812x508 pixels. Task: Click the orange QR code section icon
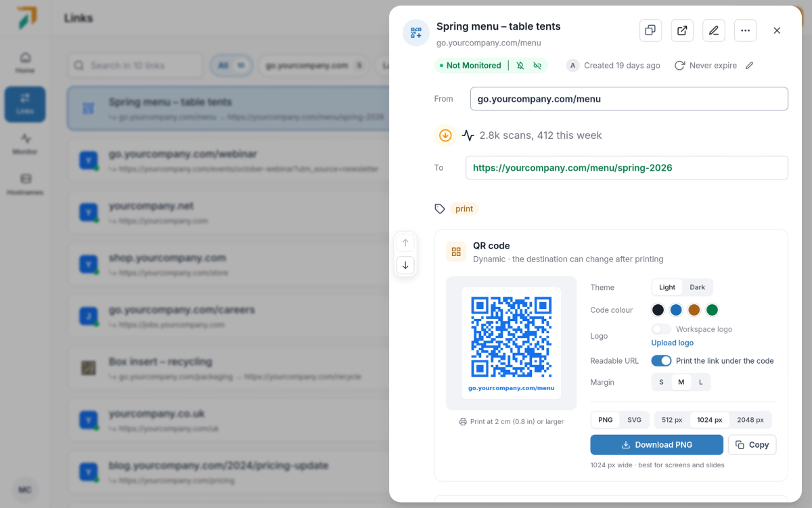pyautogui.click(x=456, y=252)
